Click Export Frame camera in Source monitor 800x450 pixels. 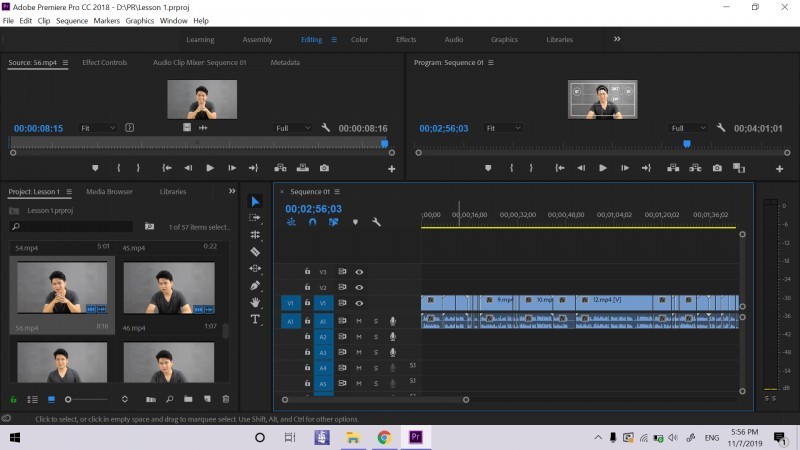point(324,168)
